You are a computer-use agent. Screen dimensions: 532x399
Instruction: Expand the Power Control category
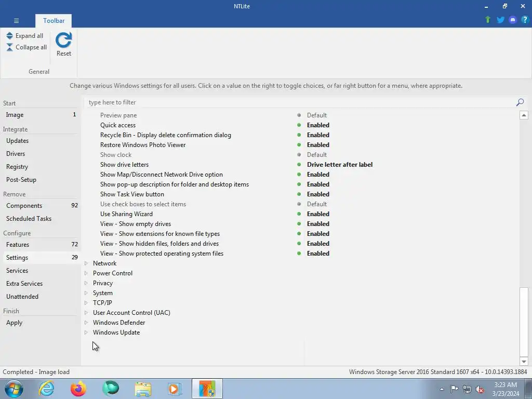tap(86, 273)
